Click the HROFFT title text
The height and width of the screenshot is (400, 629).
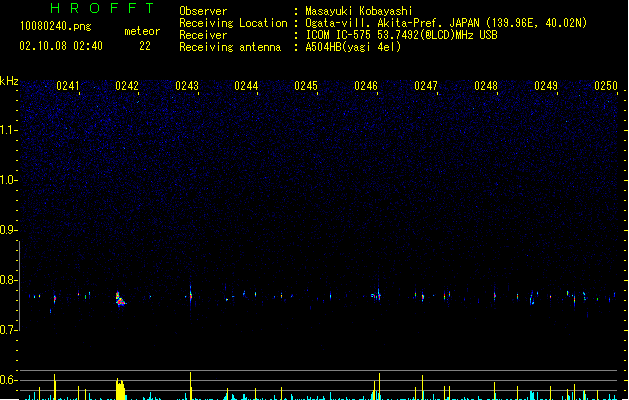click(x=102, y=8)
